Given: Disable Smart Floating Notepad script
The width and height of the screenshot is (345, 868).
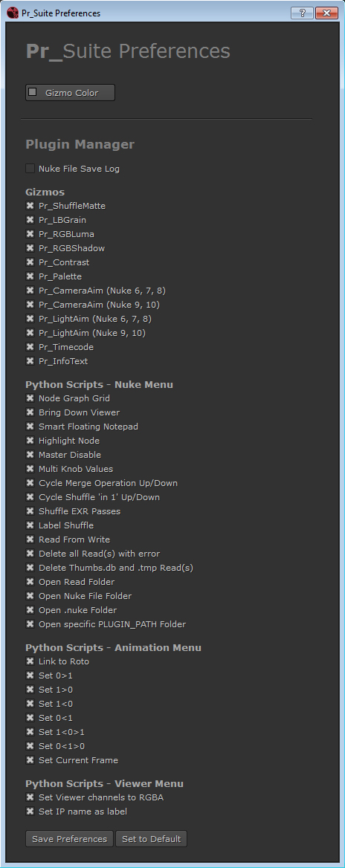Looking at the screenshot, I should coord(30,427).
